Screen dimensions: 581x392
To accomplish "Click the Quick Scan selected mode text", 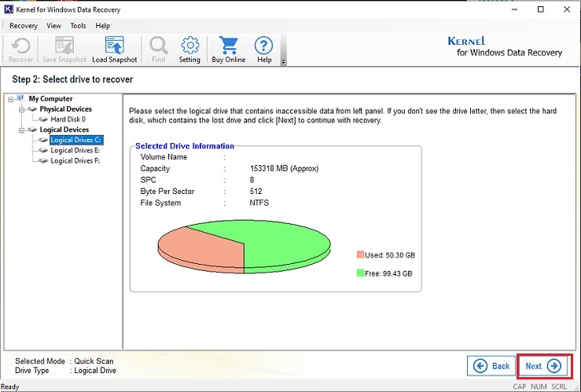I will (94, 361).
